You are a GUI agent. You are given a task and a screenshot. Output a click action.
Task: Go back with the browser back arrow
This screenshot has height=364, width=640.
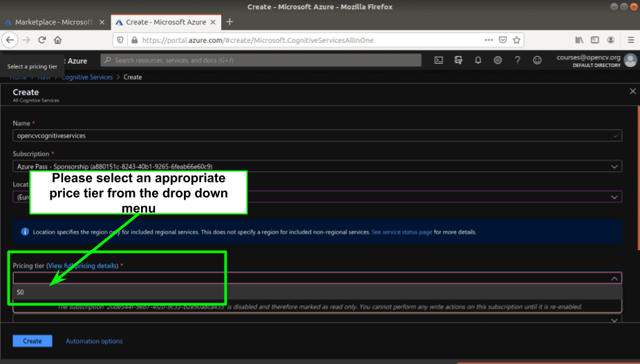(x=10, y=40)
